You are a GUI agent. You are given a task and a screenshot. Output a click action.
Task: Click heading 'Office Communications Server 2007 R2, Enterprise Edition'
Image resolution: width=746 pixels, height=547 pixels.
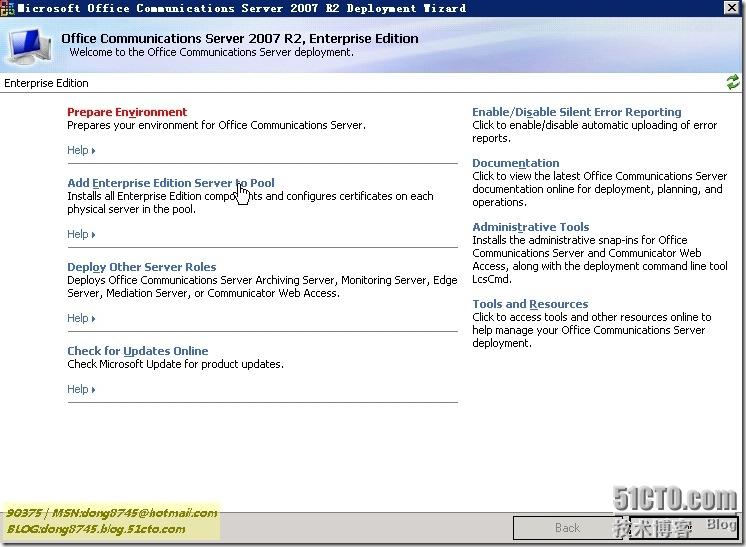click(240, 39)
